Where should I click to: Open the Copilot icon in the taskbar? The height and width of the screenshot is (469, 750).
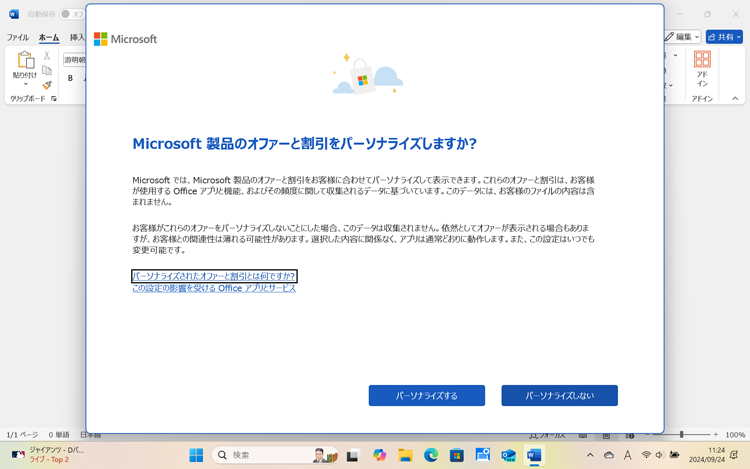click(379, 455)
